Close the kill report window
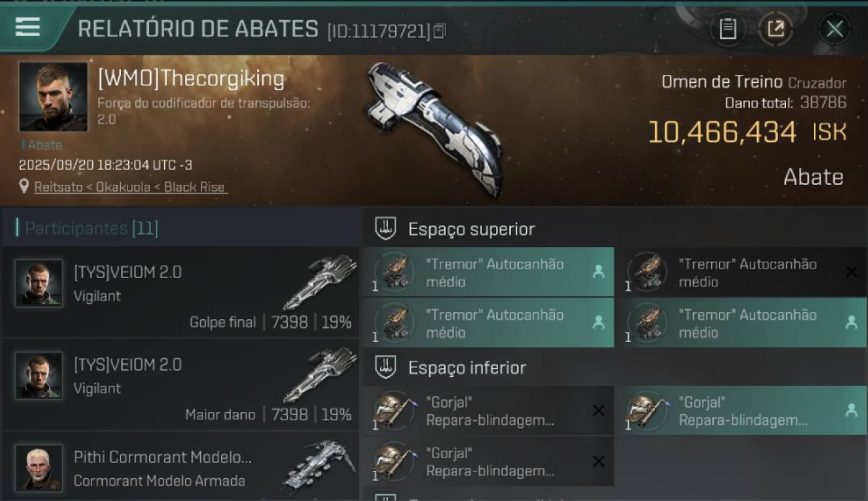This screenshot has height=501, width=868. [x=835, y=29]
